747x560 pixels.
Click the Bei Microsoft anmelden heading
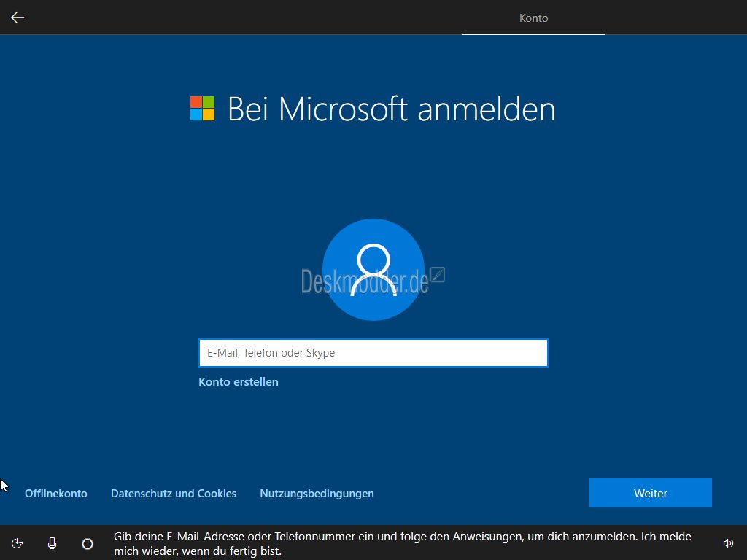[391, 109]
